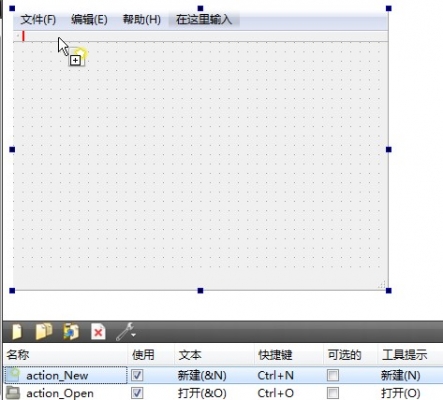Toggle 可选的 checkbox for action_Open
The width and height of the screenshot is (443, 400).
333,393
